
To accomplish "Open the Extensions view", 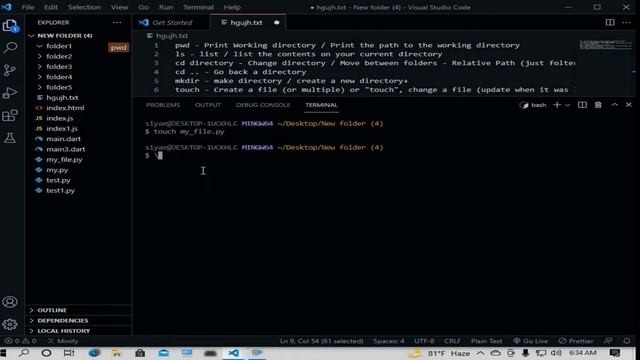I will click(10, 116).
